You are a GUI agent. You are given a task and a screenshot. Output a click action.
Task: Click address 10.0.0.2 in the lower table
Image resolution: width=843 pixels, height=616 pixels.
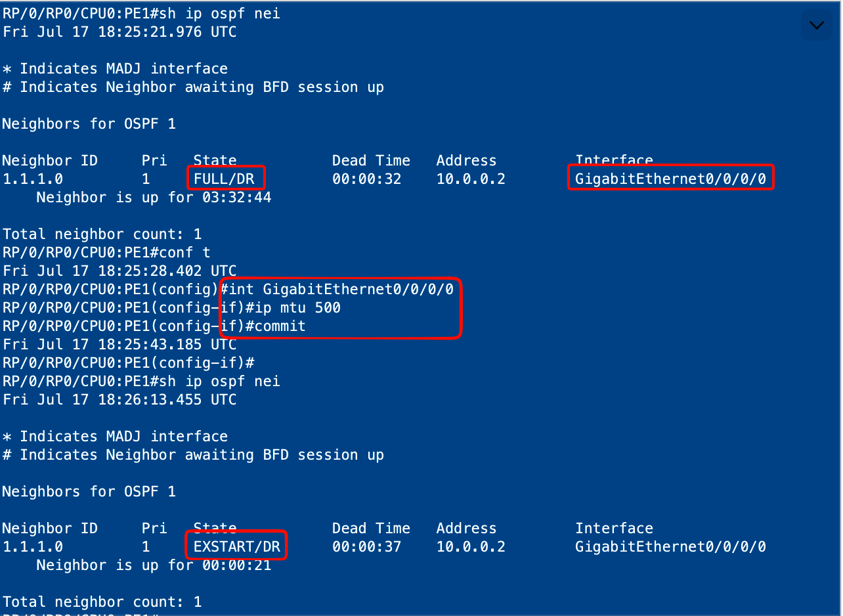coord(471,546)
